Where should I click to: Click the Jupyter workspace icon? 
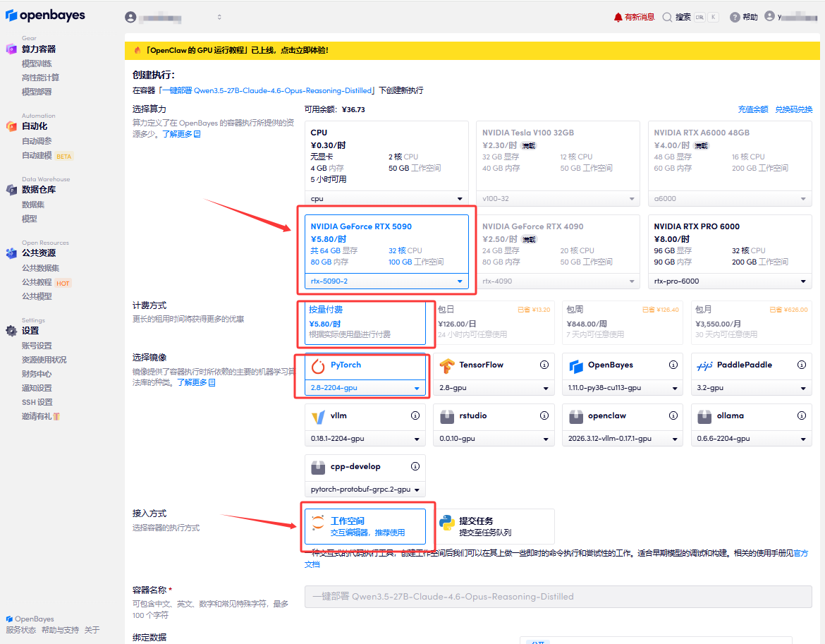click(x=318, y=523)
